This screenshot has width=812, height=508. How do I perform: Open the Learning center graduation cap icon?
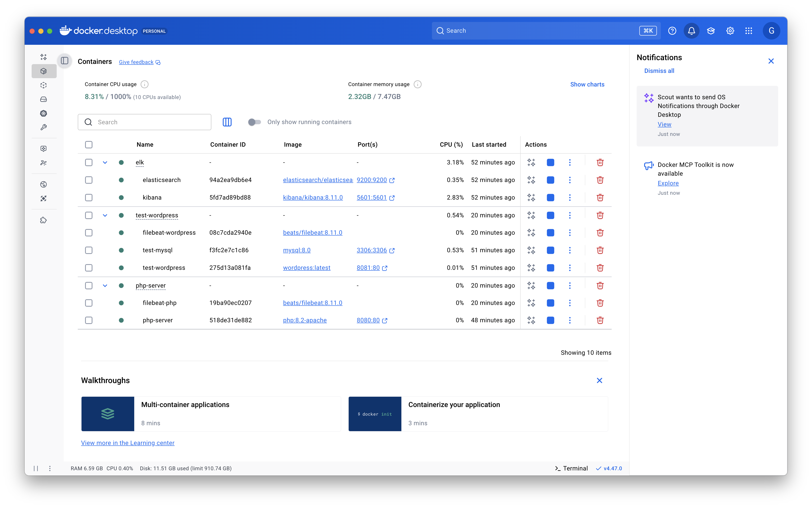click(x=711, y=31)
